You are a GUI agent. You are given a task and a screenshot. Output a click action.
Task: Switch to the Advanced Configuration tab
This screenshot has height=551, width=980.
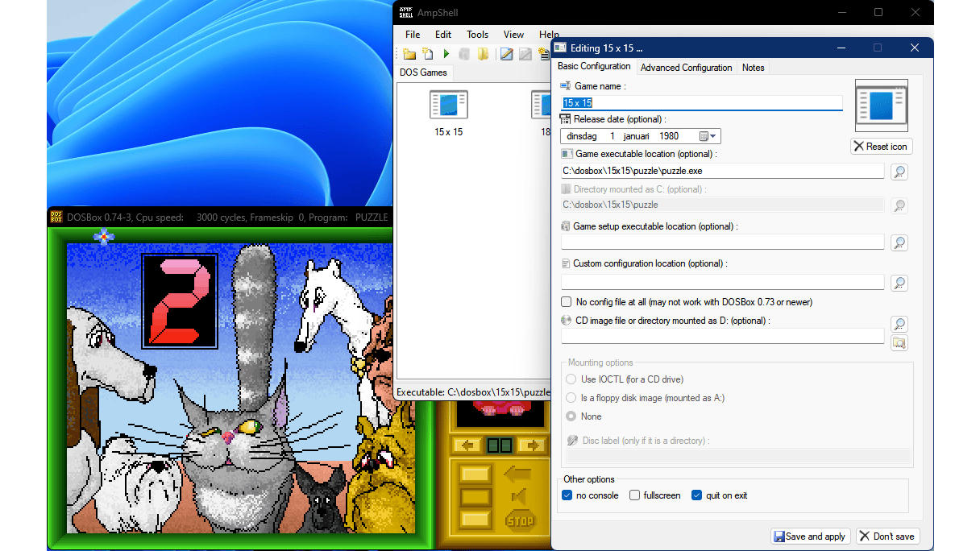(687, 68)
